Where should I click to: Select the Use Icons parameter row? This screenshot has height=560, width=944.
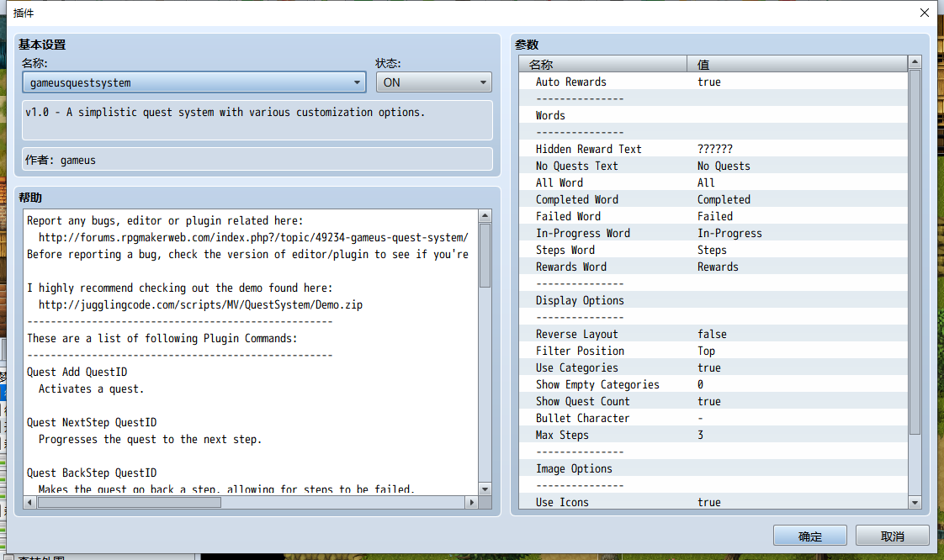(x=713, y=502)
